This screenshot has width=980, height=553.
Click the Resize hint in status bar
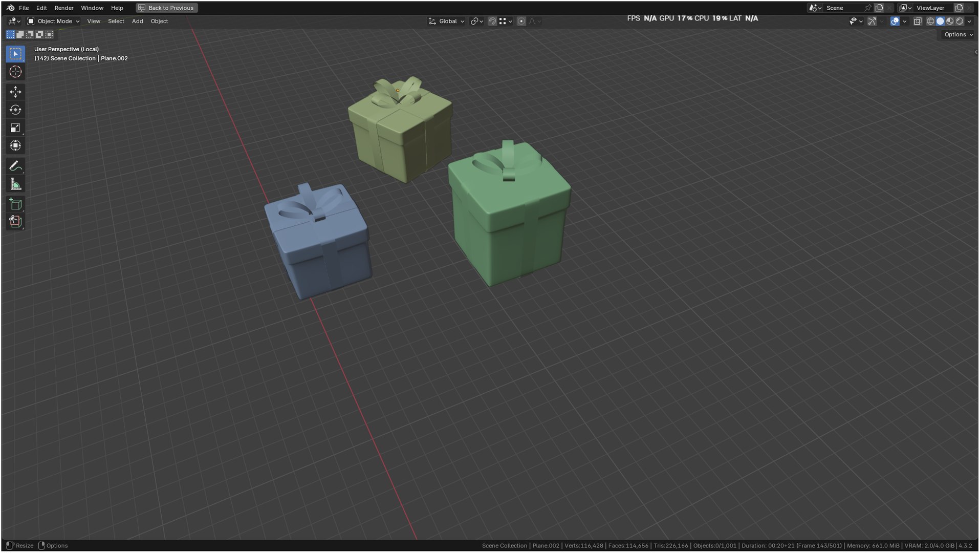[25, 546]
